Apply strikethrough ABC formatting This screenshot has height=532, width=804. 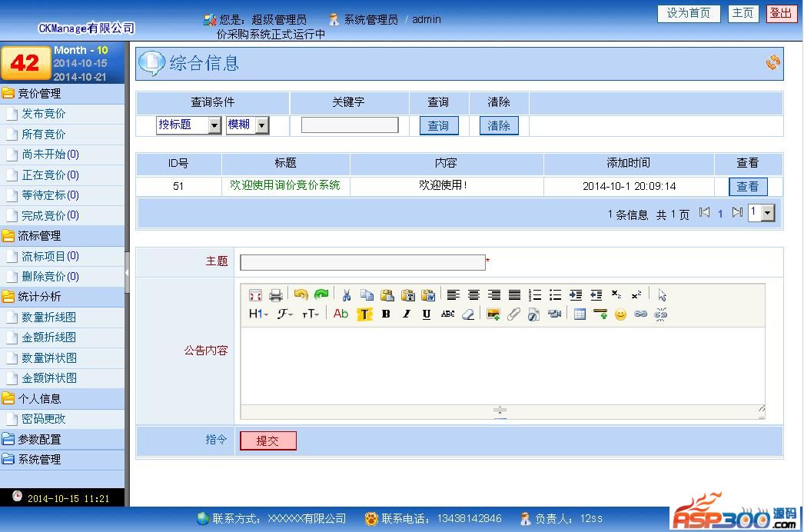447,314
